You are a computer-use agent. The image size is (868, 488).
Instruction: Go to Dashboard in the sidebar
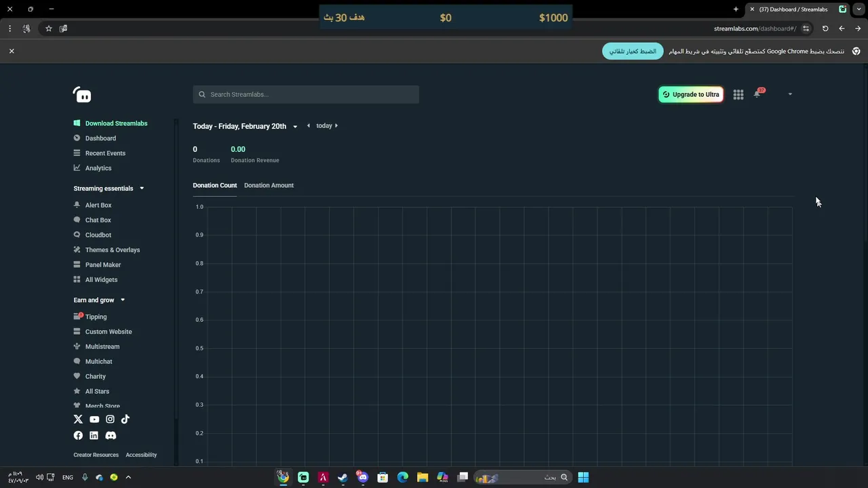coord(100,138)
